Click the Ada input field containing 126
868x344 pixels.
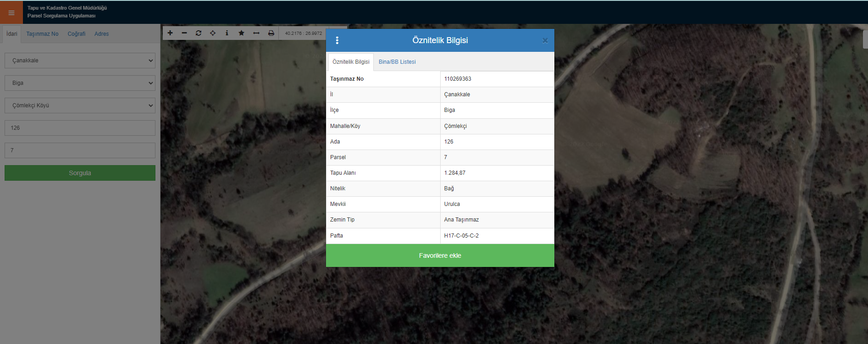(x=80, y=128)
